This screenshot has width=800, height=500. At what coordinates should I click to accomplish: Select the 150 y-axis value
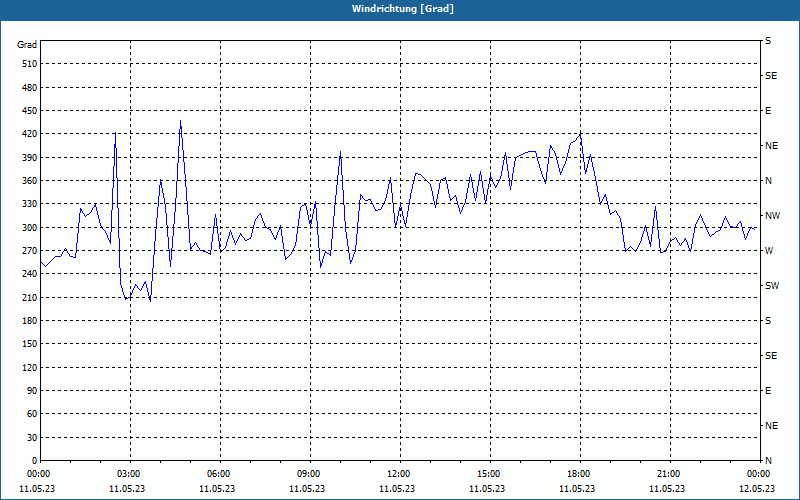click(x=30, y=344)
